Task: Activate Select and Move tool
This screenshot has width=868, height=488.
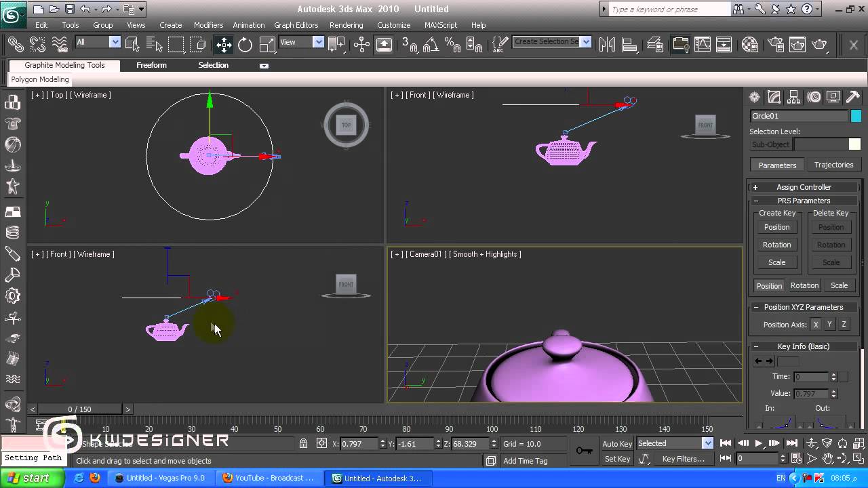Action: [223, 45]
